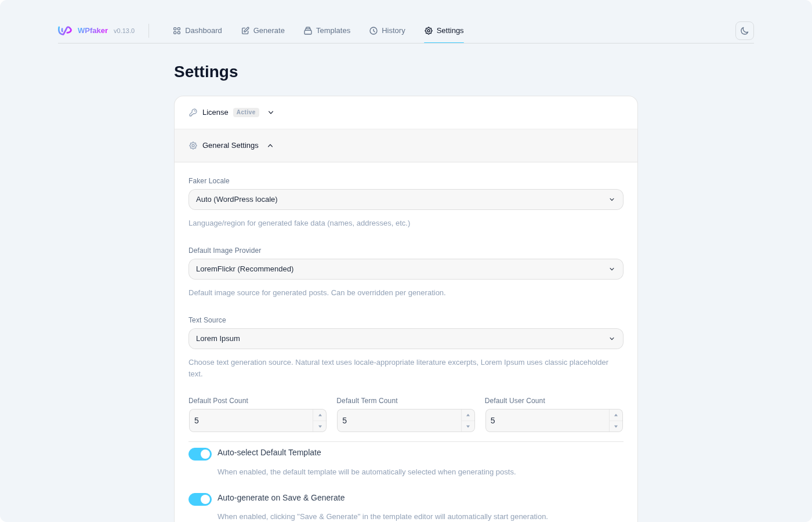Toggle Auto-select Default Template off
This screenshot has height=522, width=812.
[x=200, y=454]
